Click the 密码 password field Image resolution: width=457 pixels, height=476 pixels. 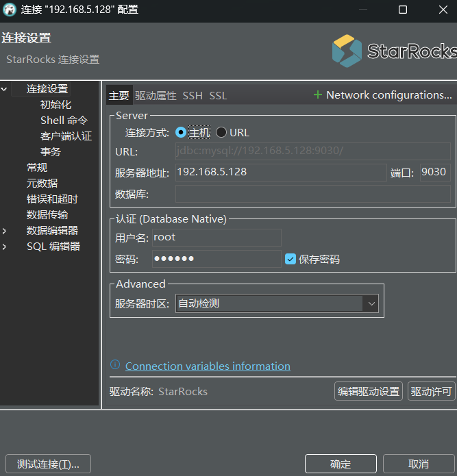pos(217,259)
